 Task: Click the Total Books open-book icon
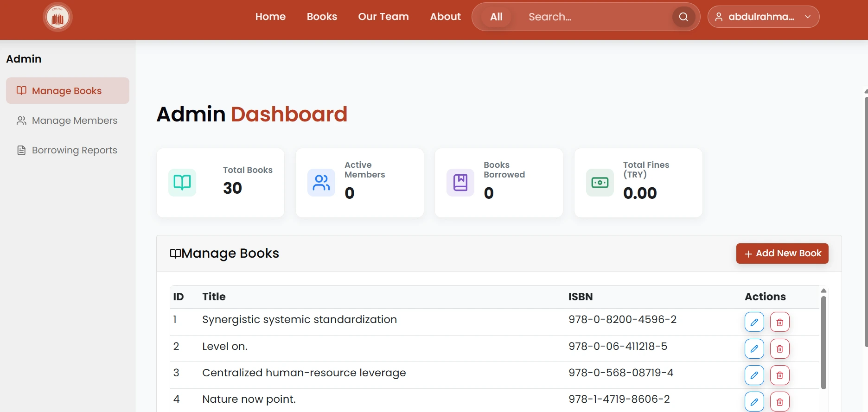[x=182, y=183]
